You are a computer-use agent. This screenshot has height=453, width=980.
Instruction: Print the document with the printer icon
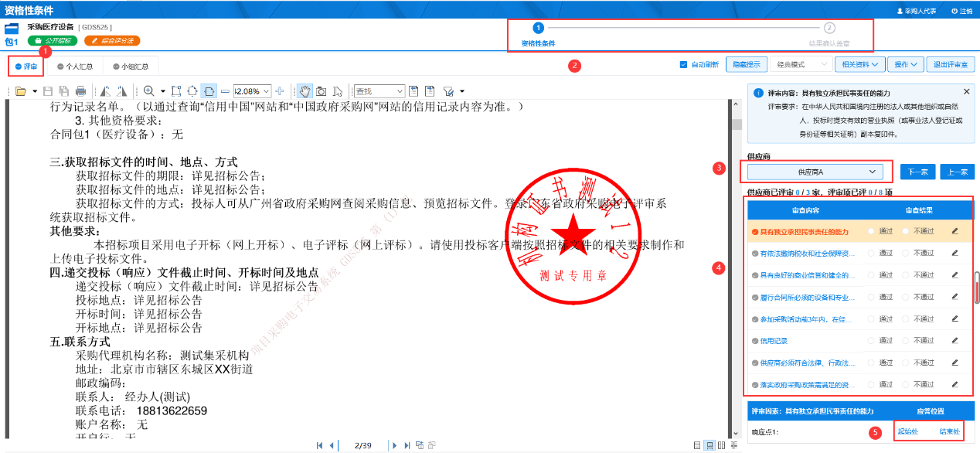80,91
